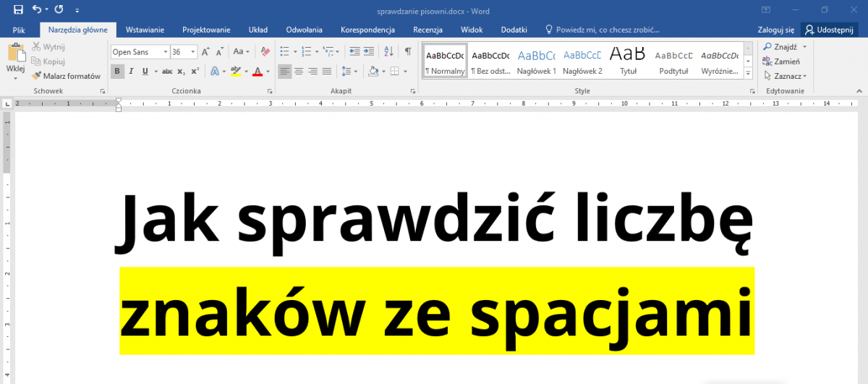The height and width of the screenshot is (384, 868).
Task: Click the Zaloguj się sign-in link
Action: (775, 30)
